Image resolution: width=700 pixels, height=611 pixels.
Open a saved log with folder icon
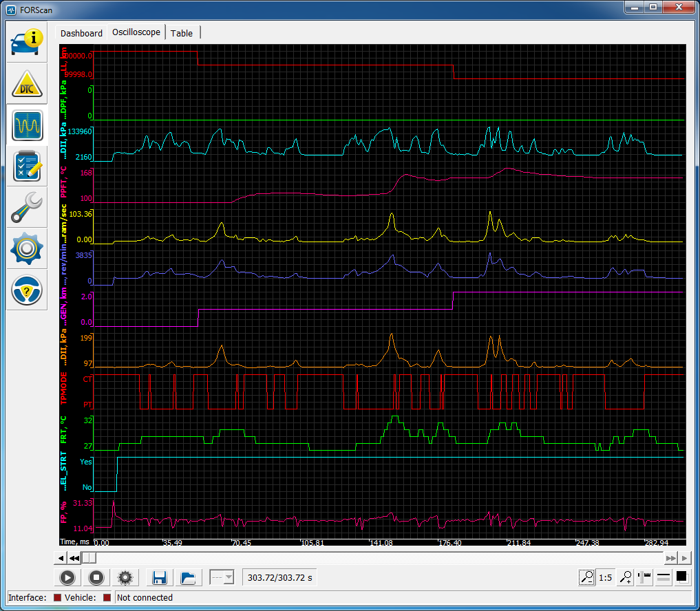187,578
